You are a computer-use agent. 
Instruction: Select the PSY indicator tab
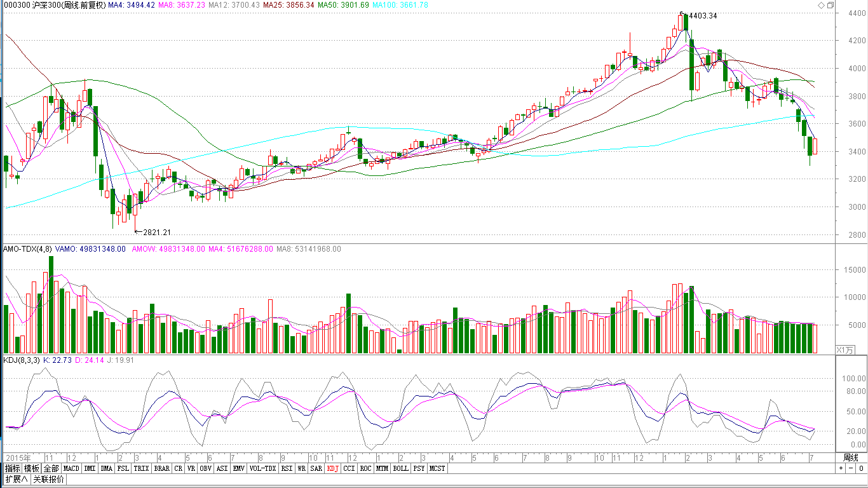[x=419, y=468]
